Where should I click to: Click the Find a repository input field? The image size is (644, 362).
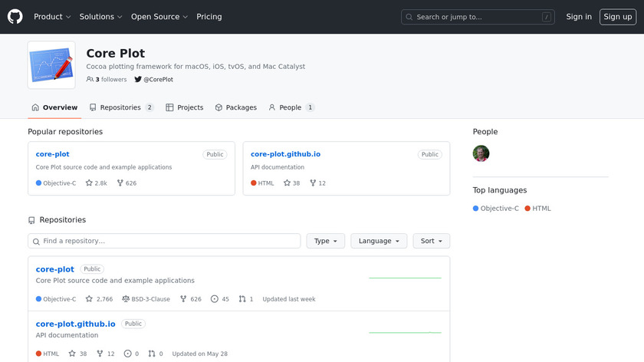(164, 241)
